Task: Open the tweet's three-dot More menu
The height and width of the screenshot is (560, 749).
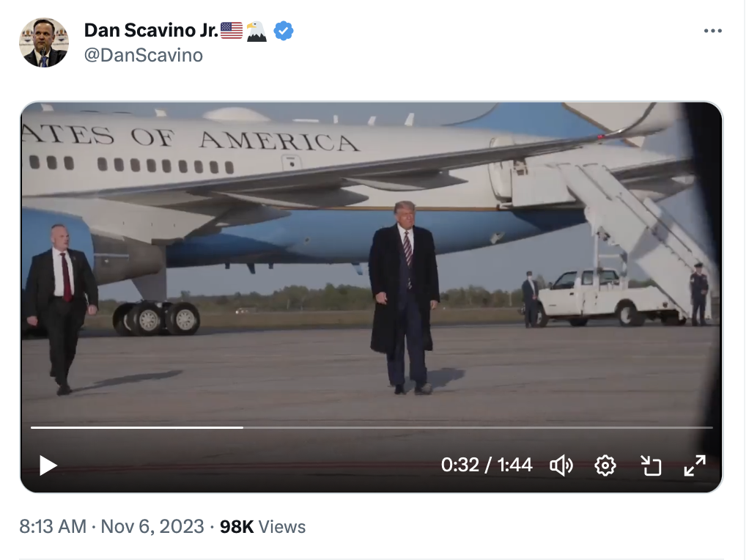Action: click(712, 32)
